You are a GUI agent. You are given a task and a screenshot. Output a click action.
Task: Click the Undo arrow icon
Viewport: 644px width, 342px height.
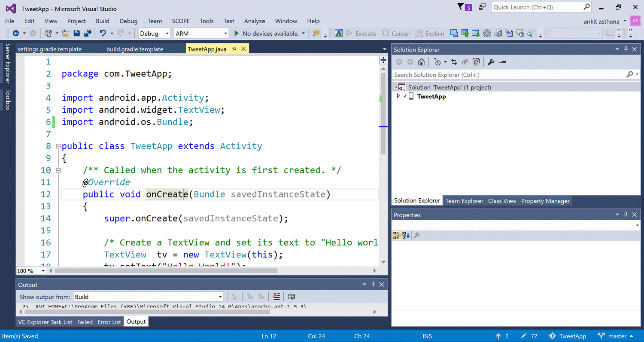click(x=103, y=33)
